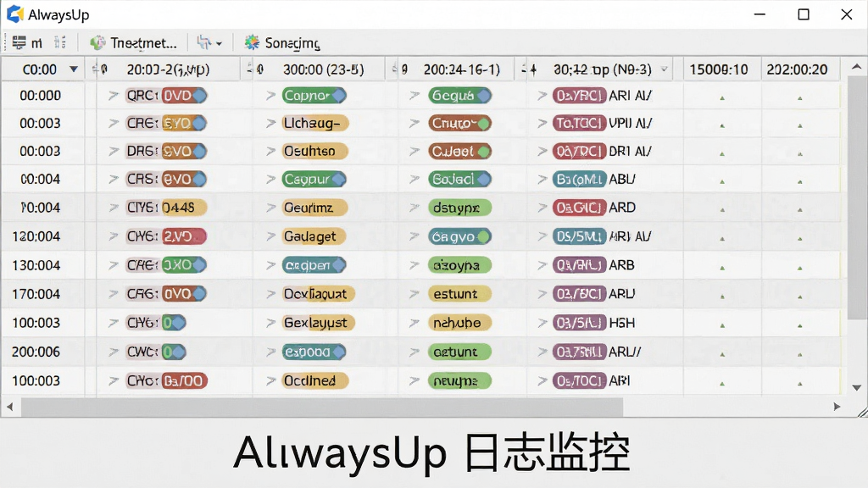Select the 00:000 time cell
Screen dimensions: 868x488
(x=41, y=96)
